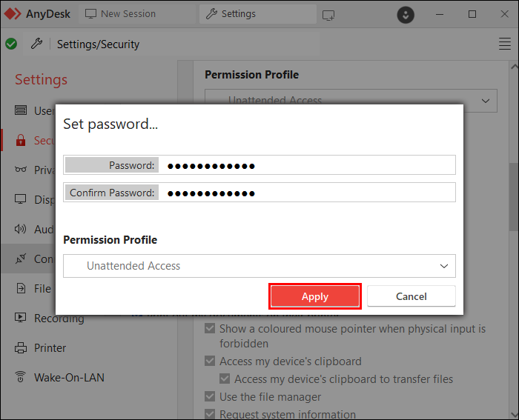The height and width of the screenshot is (420, 519).
Task: Click the dark circular download arrow icon
Action: (406, 14)
